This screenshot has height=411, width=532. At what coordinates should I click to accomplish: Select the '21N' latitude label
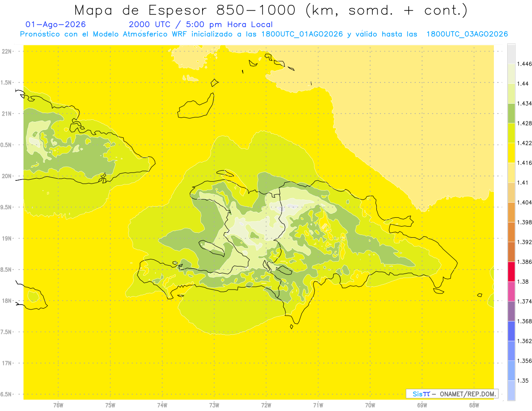7,114
